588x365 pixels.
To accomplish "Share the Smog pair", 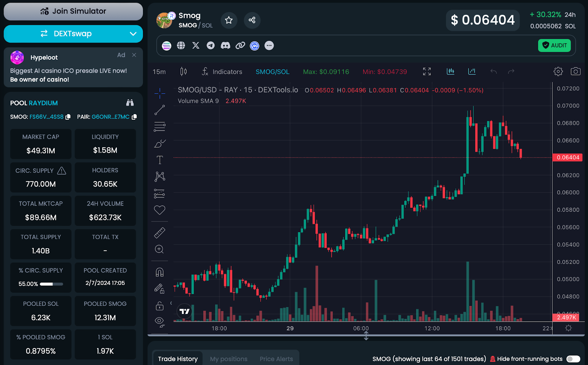I will coord(252,20).
